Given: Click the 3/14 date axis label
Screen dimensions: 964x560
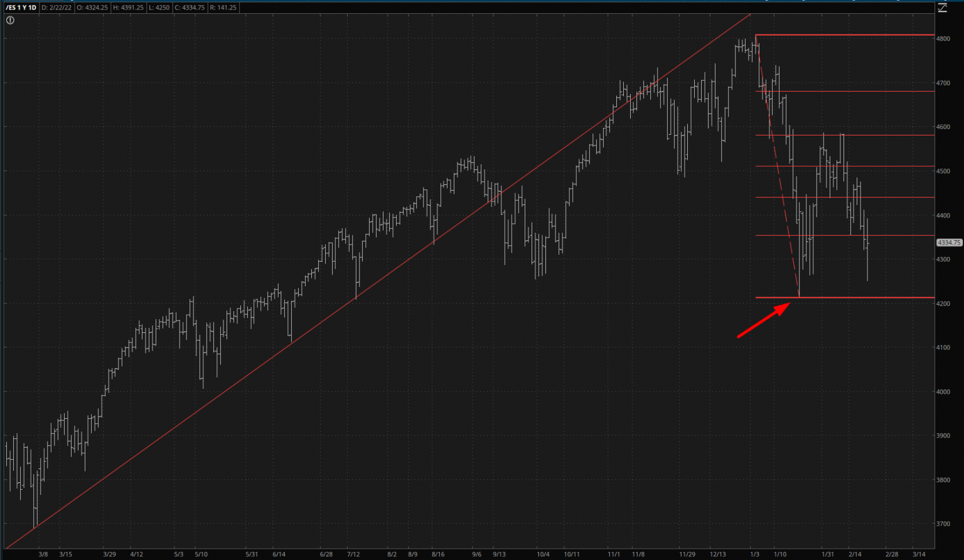Looking at the screenshot, I should [x=919, y=554].
